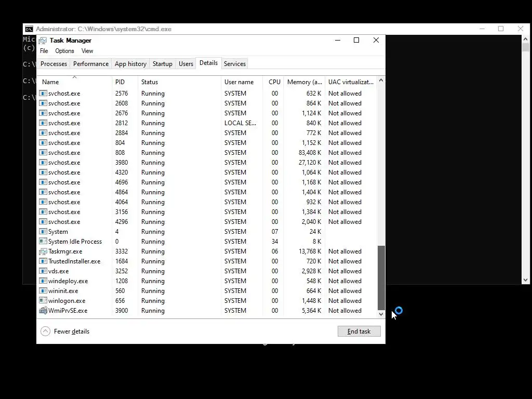Click the memory value 27,120 K

pos(310,162)
